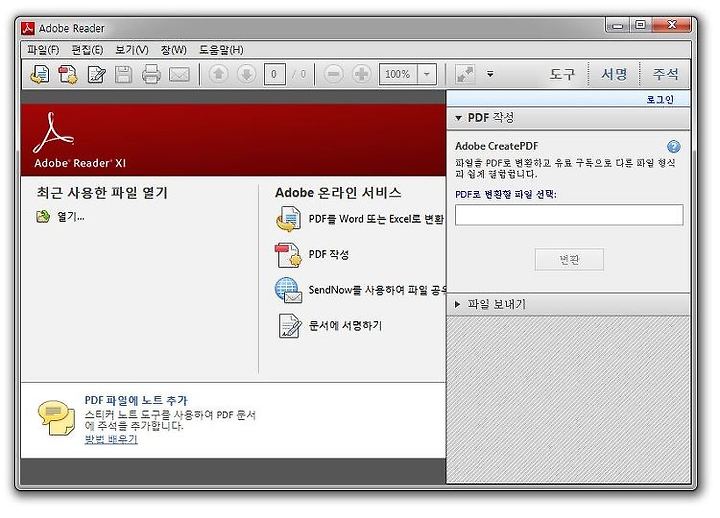Open the 파일(F) menu
720x518 pixels.
43,50
